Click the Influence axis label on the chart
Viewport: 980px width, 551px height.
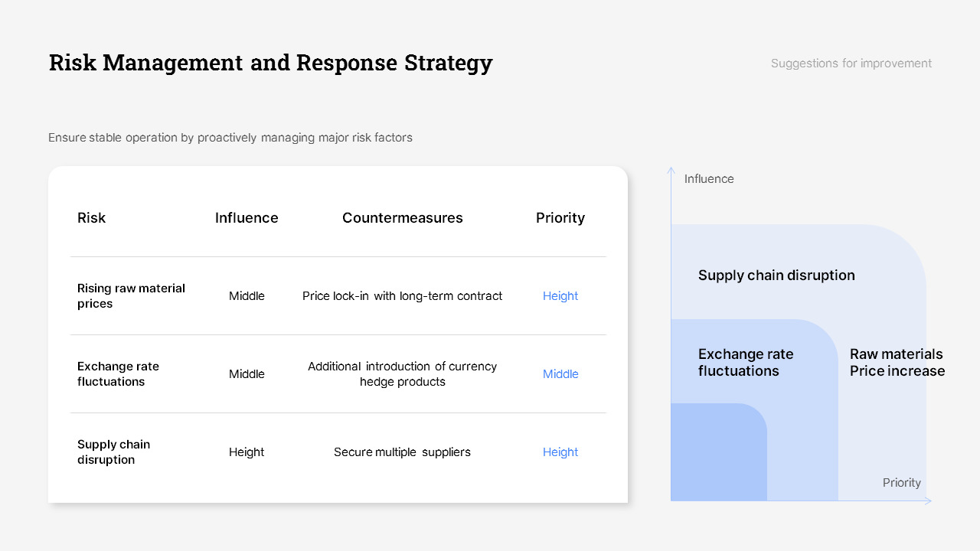point(709,178)
